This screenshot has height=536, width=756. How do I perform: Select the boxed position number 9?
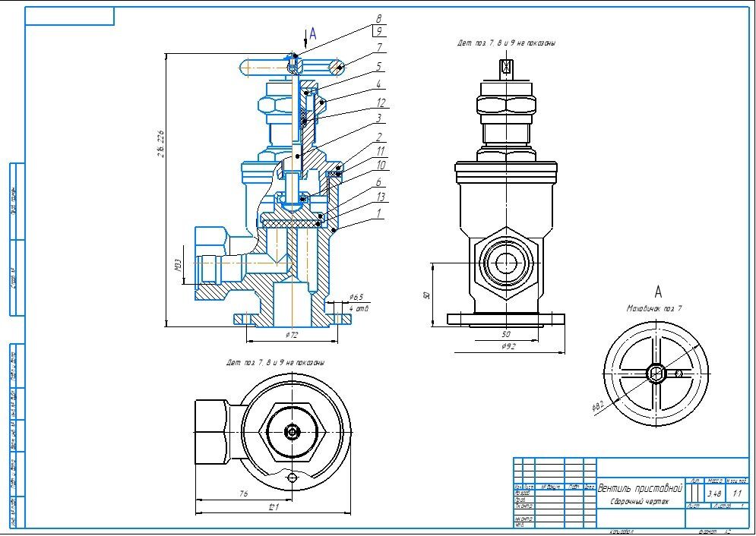point(379,31)
